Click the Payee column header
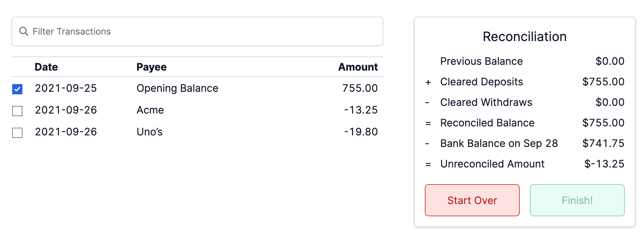The height and width of the screenshot is (240, 644). (151, 67)
